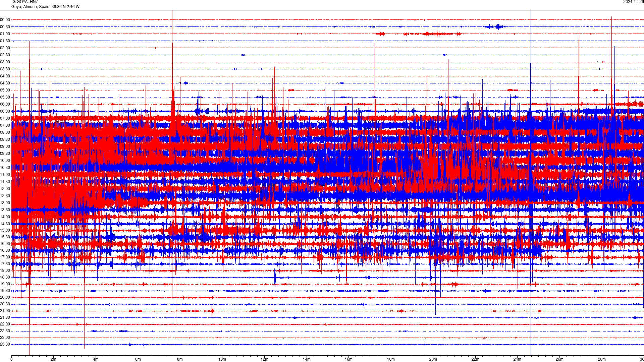Select the 20:00 time row label
Screen dimensions: 644x362
coord(5,297)
